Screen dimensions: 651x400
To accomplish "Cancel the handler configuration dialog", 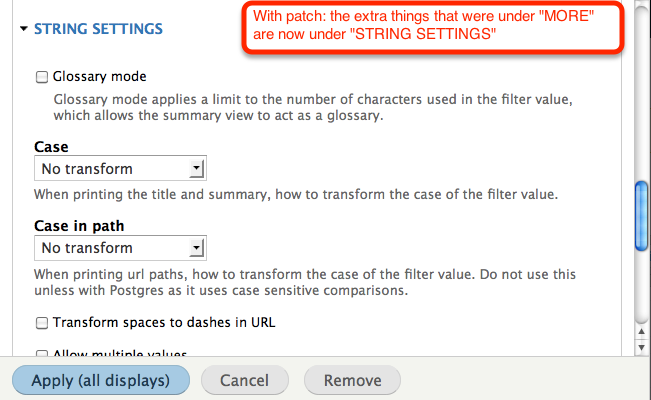I will coord(245,380).
